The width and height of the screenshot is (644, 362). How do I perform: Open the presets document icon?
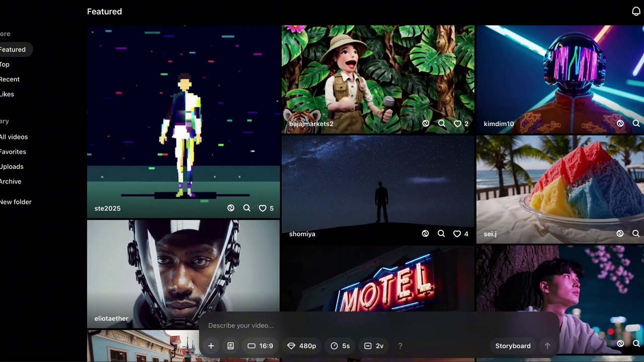pyautogui.click(x=230, y=346)
